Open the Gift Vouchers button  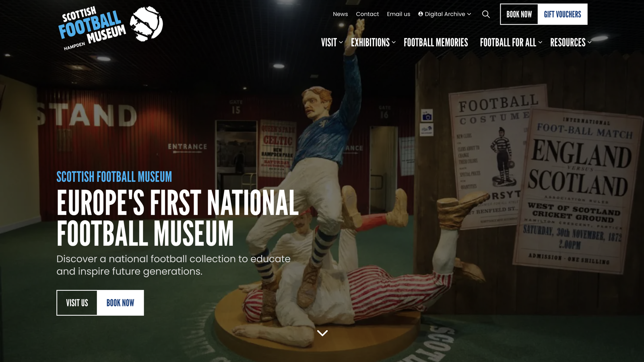563,14
